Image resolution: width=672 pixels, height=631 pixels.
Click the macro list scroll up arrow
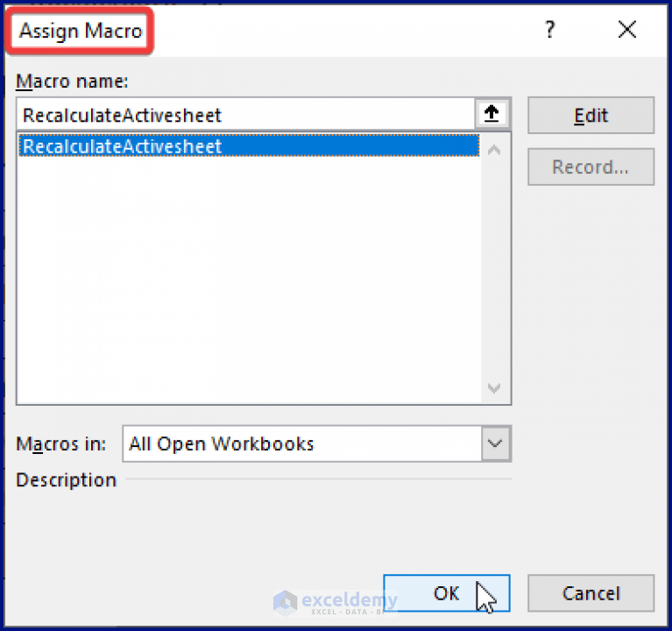pyautogui.click(x=494, y=150)
